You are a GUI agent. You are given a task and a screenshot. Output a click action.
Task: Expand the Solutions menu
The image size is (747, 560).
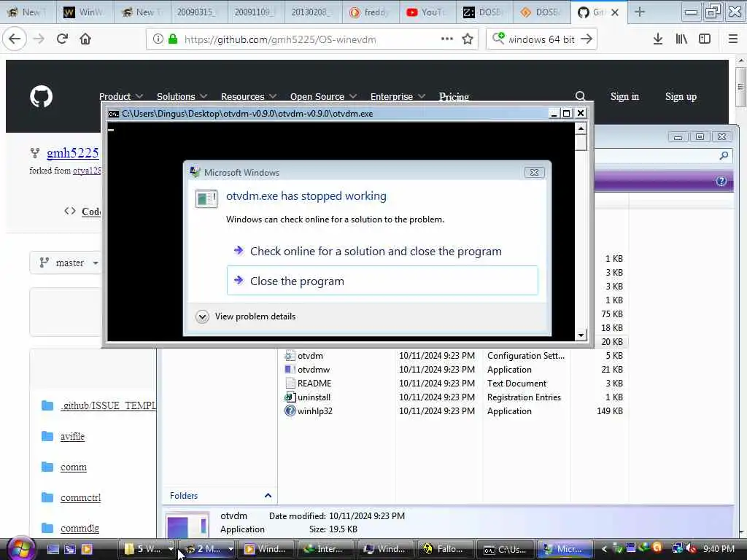pyautogui.click(x=182, y=96)
